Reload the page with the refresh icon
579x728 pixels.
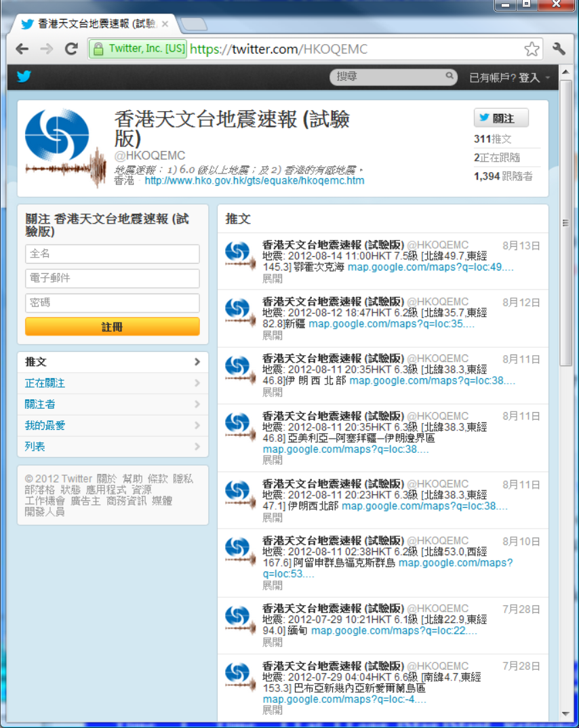pyautogui.click(x=71, y=49)
